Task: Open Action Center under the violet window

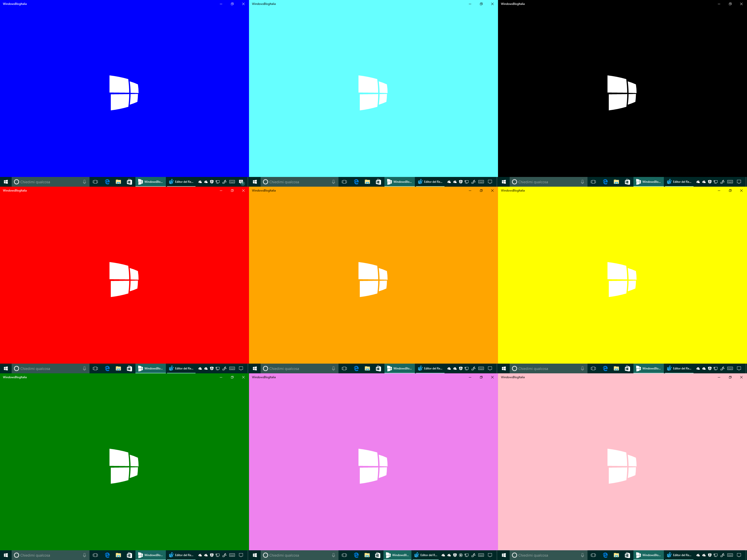Action: pos(490,555)
